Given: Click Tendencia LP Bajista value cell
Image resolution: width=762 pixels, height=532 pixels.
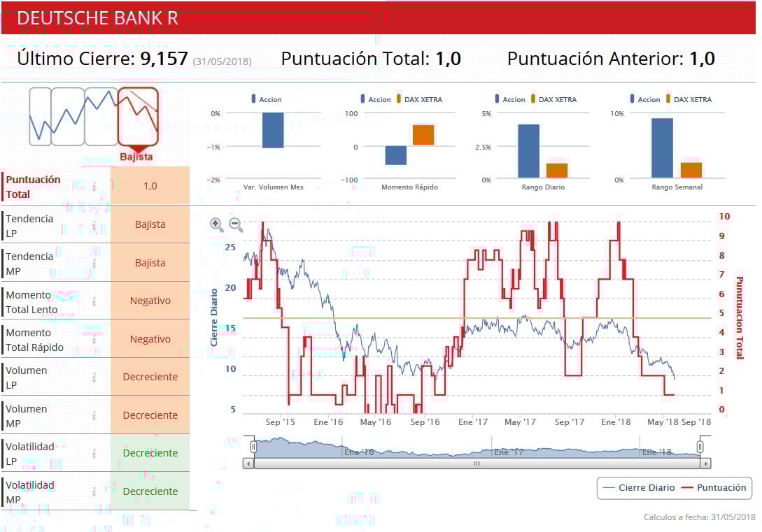Looking at the screenshot, I should (150, 224).
